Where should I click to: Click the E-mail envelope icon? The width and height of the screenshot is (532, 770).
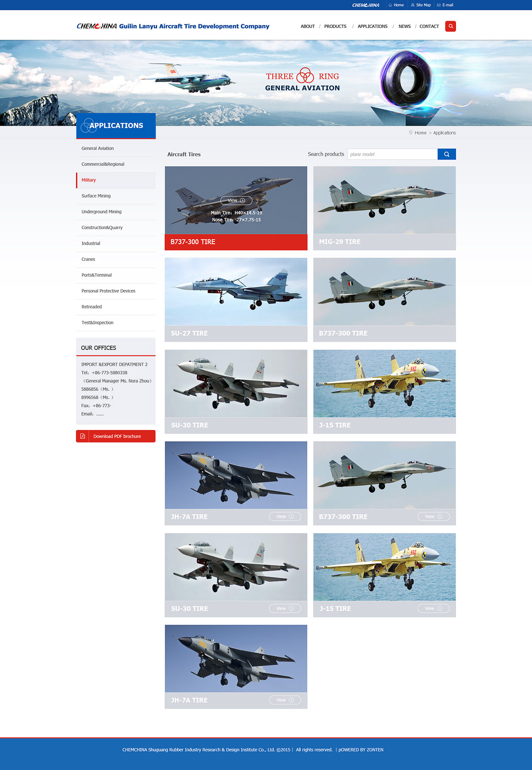(x=439, y=5)
